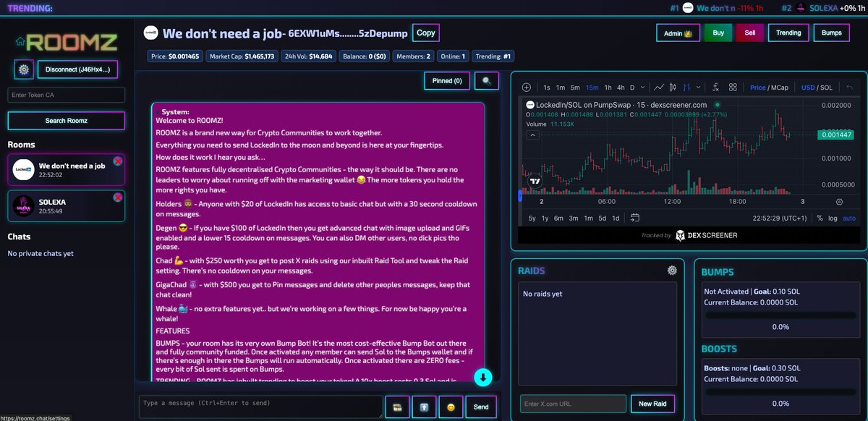Select 1m timeframe in top toolbar
Screen dimensions: 868x421
[x=561, y=88]
